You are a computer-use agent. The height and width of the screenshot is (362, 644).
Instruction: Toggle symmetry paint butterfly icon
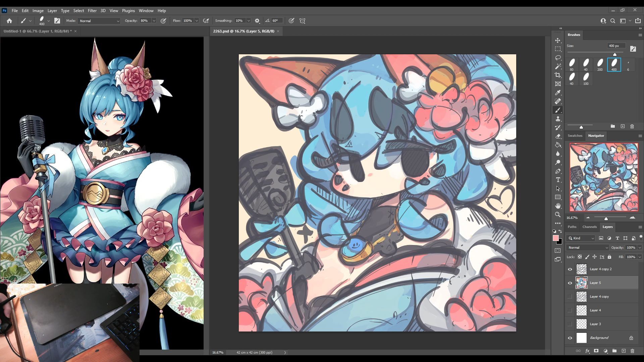click(303, 21)
